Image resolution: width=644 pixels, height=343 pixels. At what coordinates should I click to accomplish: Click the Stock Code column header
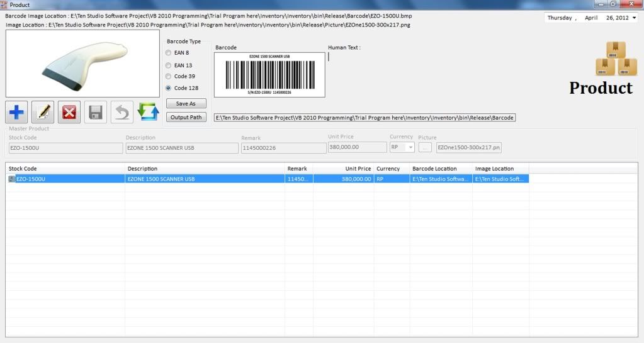tap(65, 169)
